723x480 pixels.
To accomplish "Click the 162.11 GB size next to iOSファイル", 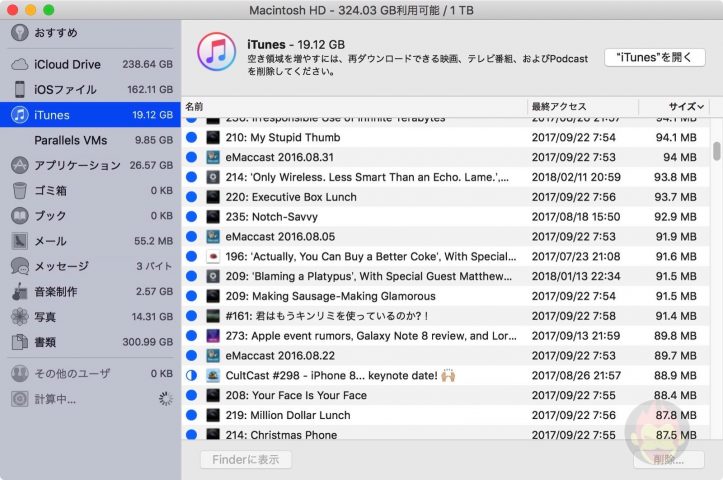I will click(150, 89).
